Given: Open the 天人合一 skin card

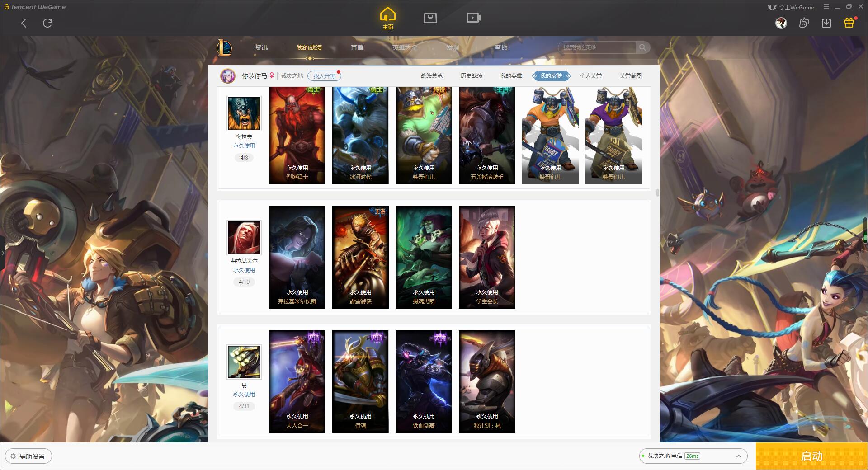Looking at the screenshot, I should (x=297, y=382).
